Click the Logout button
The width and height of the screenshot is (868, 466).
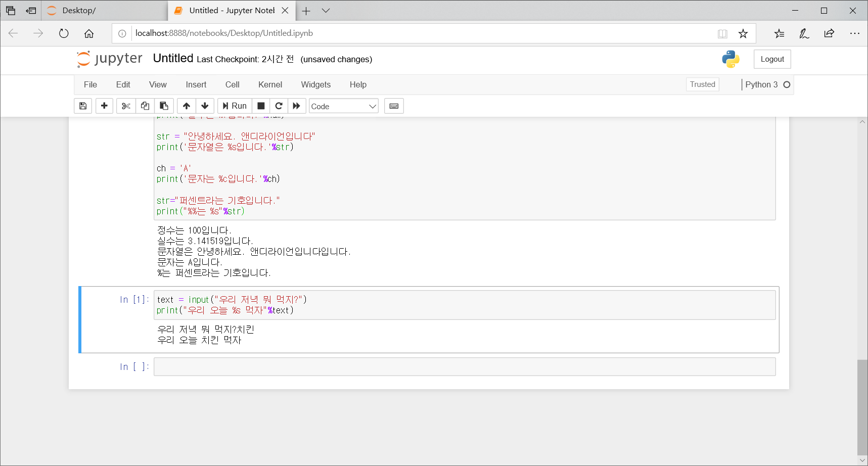[x=772, y=59]
